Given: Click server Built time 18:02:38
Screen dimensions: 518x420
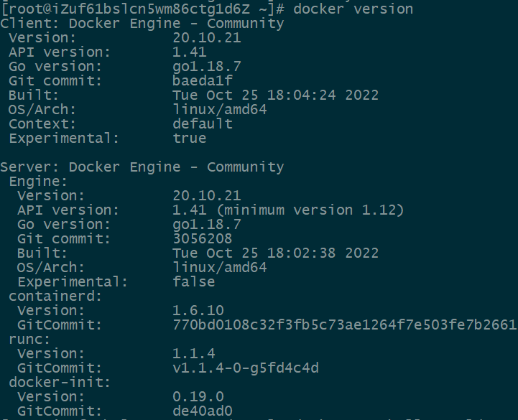Looking at the screenshot, I should [301, 253].
